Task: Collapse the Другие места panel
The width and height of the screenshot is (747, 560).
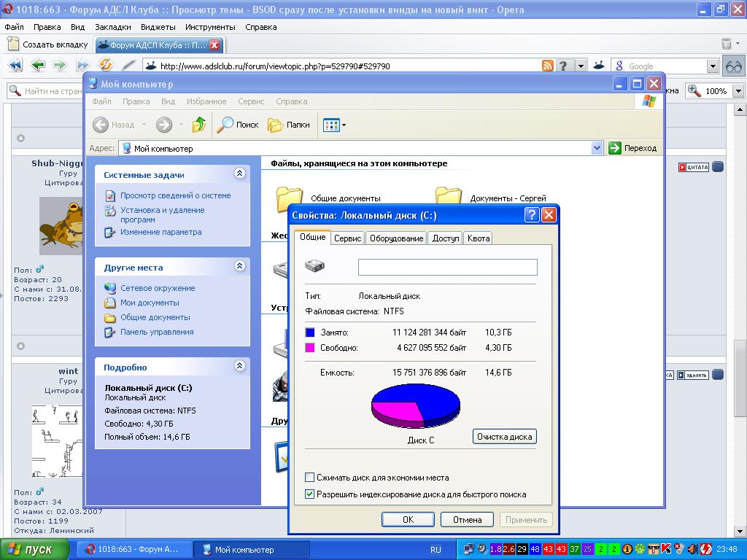Action: pyautogui.click(x=239, y=267)
